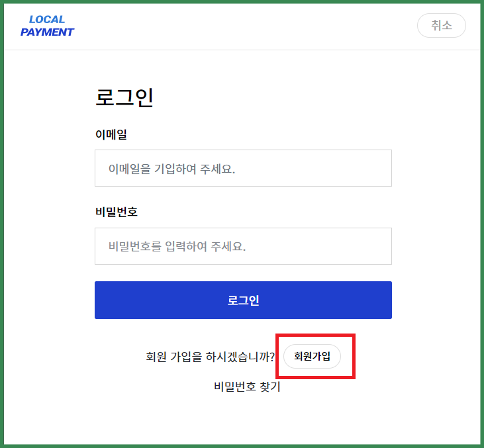The height and width of the screenshot is (448, 484).
Task: Submit with the blue 로그인 button
Action: pos(243,300)
